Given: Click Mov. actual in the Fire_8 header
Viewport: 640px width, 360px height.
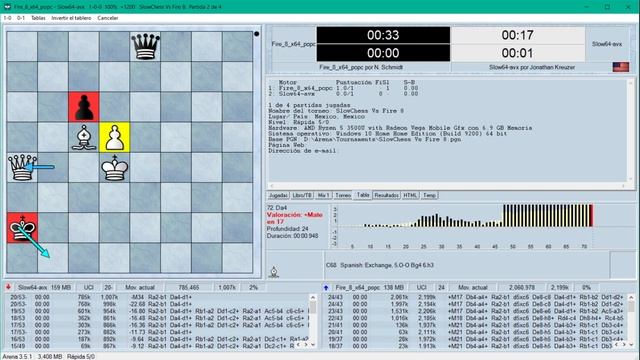Looking at the screenshot, I should pos(473,287).
